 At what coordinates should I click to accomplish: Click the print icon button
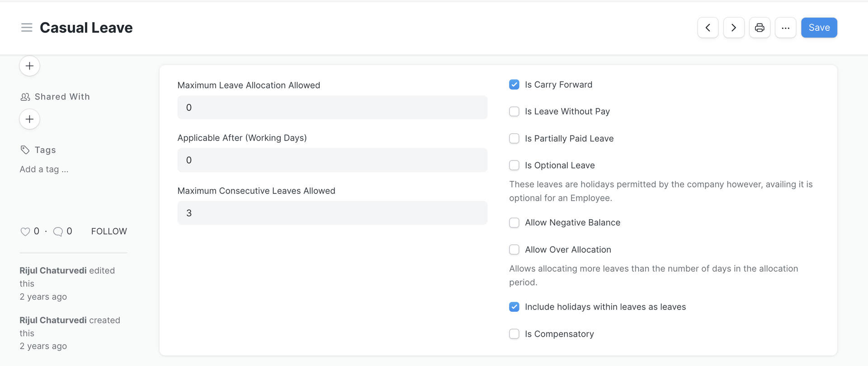click(x=759, y=28)
